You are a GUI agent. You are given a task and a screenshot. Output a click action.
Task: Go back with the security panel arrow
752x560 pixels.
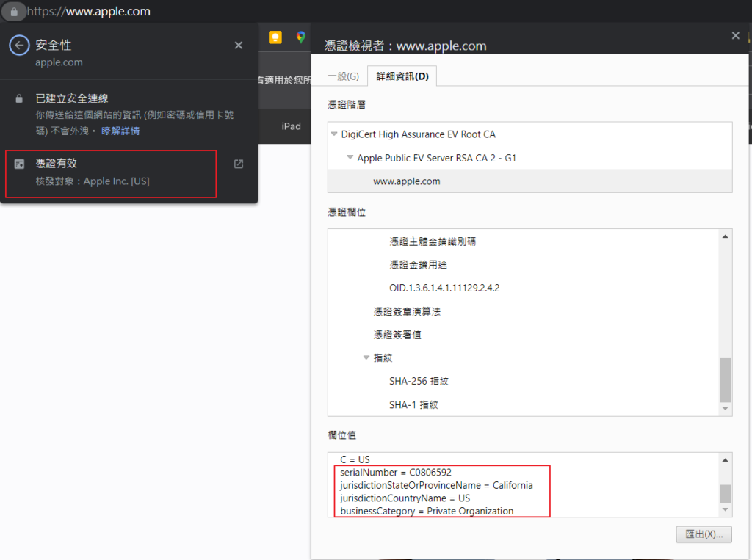point(19,46)
